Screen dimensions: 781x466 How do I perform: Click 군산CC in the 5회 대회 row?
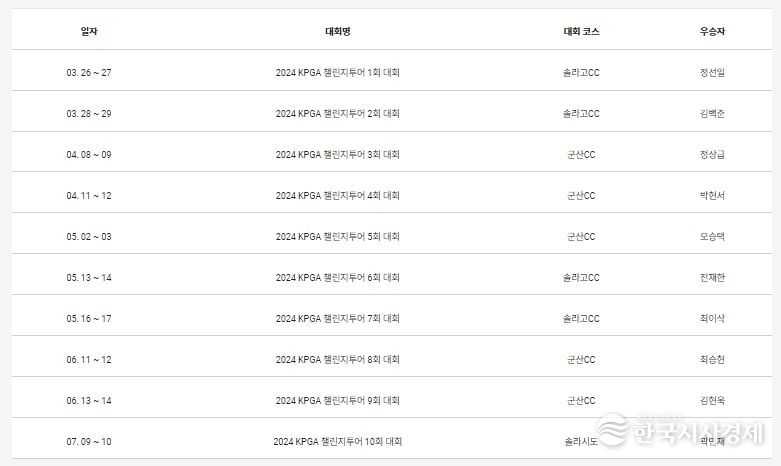581,236
